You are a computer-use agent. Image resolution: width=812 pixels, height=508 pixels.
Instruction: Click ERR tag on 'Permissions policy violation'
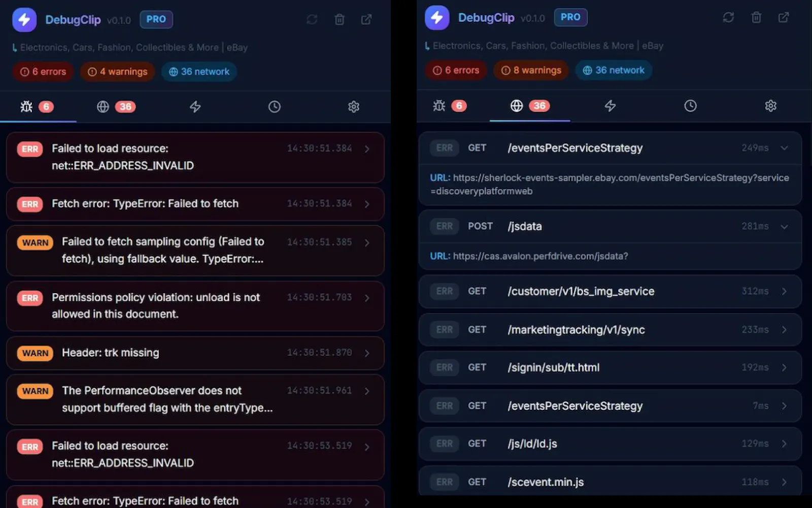(x=30, y=298)
